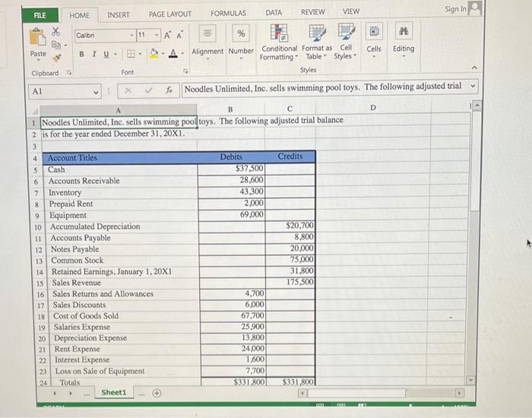The width and height of the screenshot is (532, 418).
Task: Open the font size 11 dropdown
Action: tap(157, 35)
